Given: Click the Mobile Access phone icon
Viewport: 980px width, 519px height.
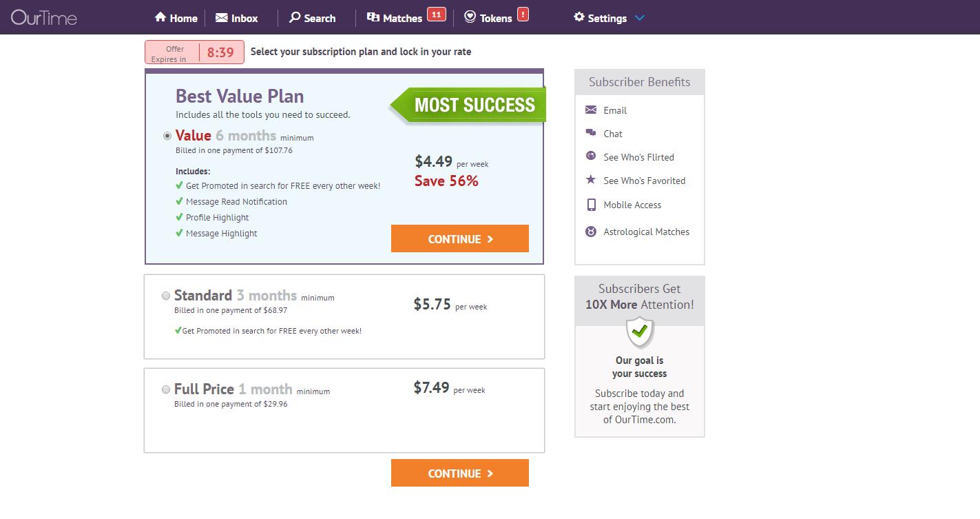Looking at the screenshot, I should tap(591, 205).
